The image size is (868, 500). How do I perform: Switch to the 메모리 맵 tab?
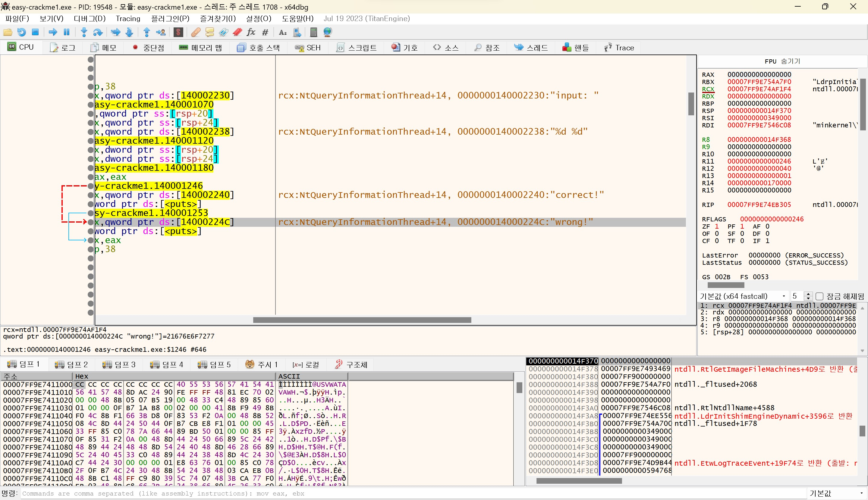200,48
